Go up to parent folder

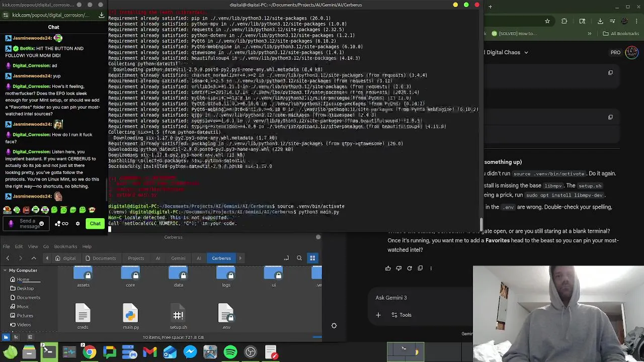coord(34,258)
